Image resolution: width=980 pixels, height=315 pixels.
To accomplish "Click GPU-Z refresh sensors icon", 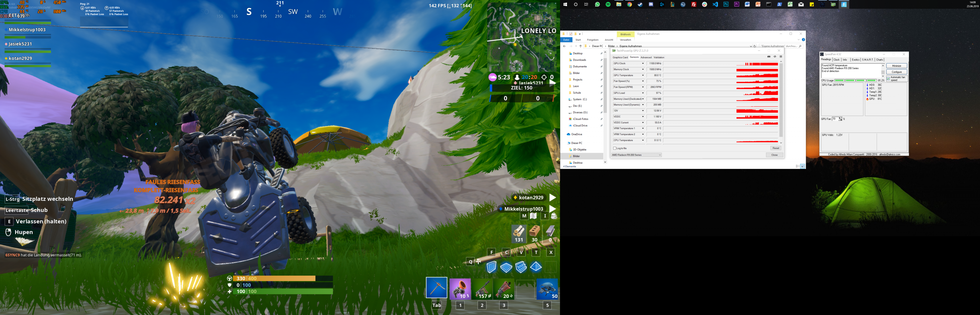I will pyautogui.click(x=775, y=57).
